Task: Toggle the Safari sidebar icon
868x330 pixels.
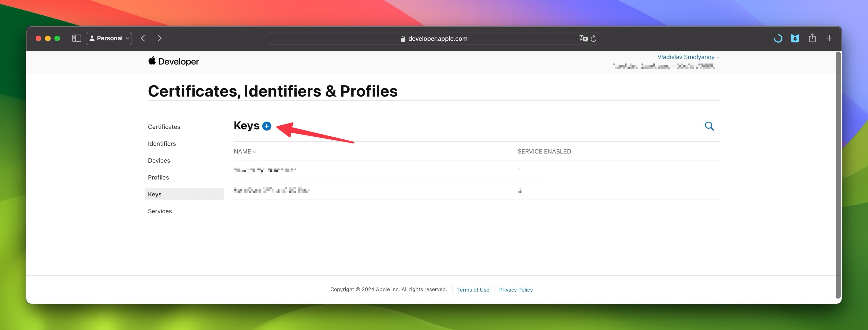Action: coord(76,38)
